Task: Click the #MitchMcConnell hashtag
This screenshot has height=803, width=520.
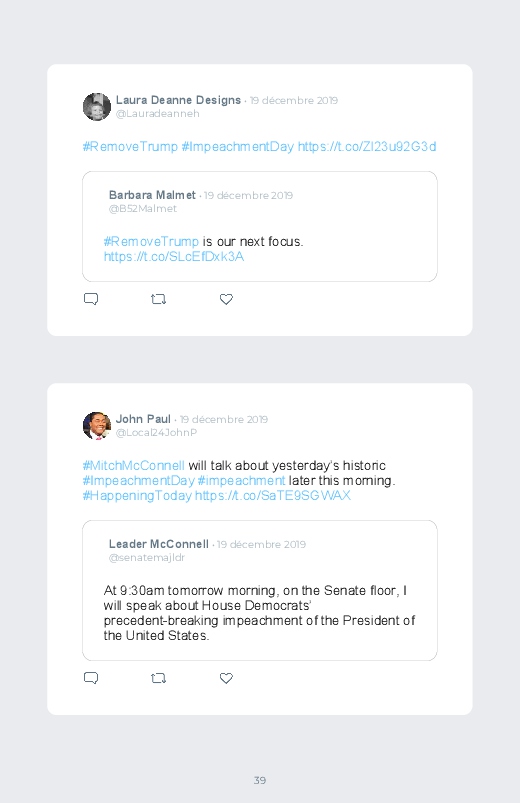Action: [133, 466]
